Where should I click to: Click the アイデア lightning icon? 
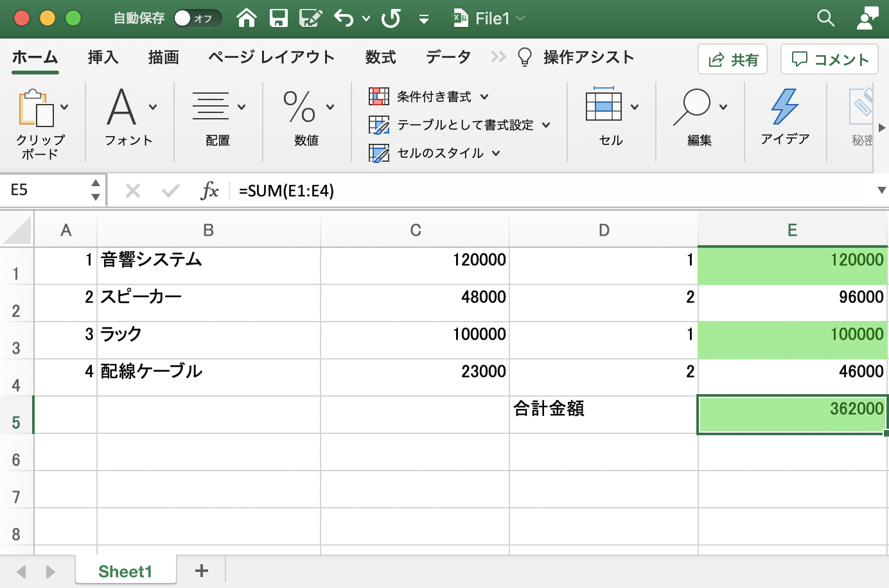pyautogui.click(x=785, y=107)
